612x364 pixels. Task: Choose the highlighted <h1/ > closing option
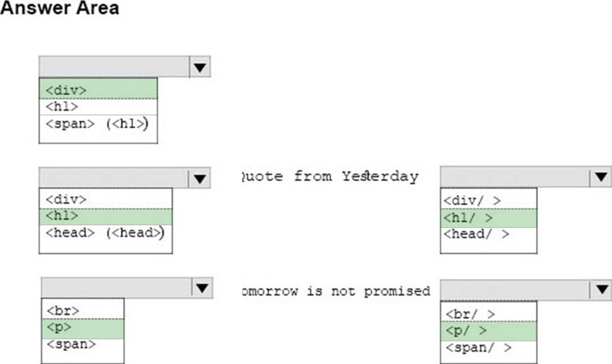[489, 218]
